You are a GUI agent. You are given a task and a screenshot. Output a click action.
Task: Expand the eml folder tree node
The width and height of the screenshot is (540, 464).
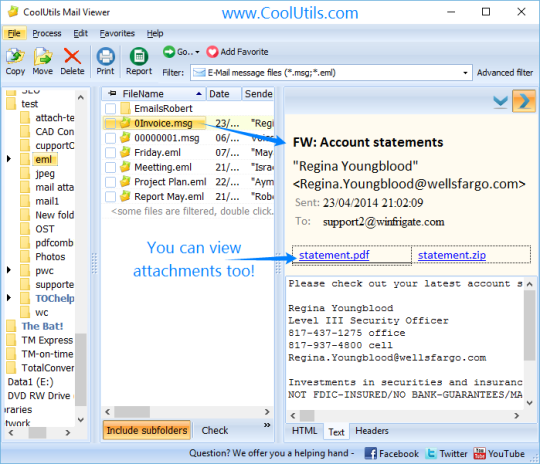pyautogui.click(x=9, y=159)
